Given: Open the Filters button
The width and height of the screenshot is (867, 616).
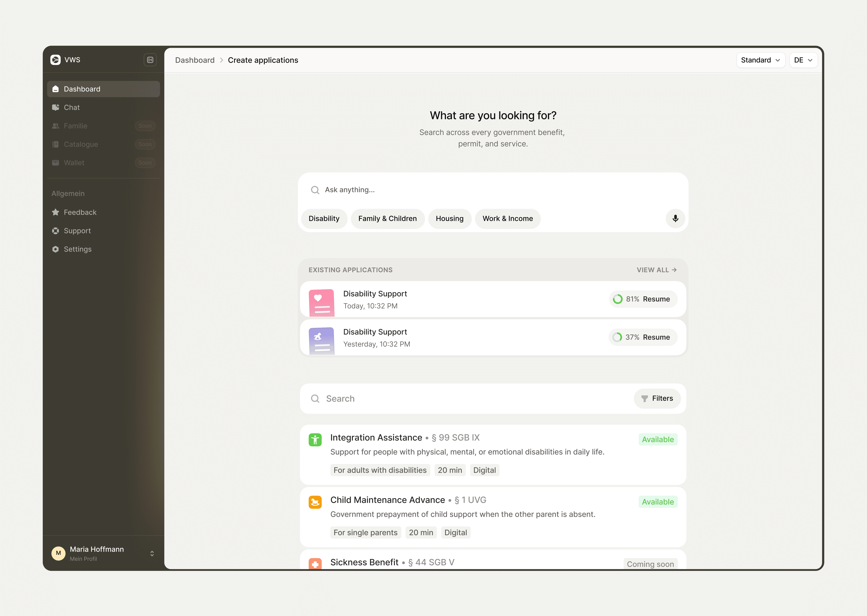Looking at the screenshot, I should coord(657,398).
